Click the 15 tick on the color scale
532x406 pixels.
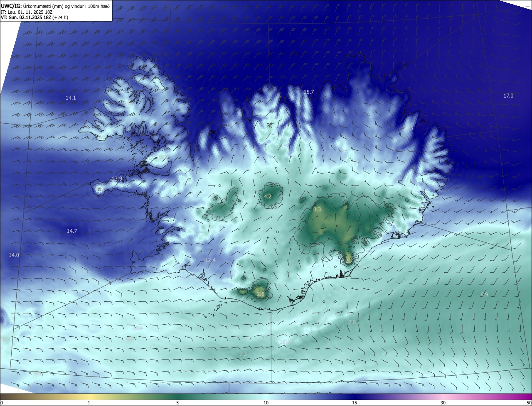click(x=355, y=403)
